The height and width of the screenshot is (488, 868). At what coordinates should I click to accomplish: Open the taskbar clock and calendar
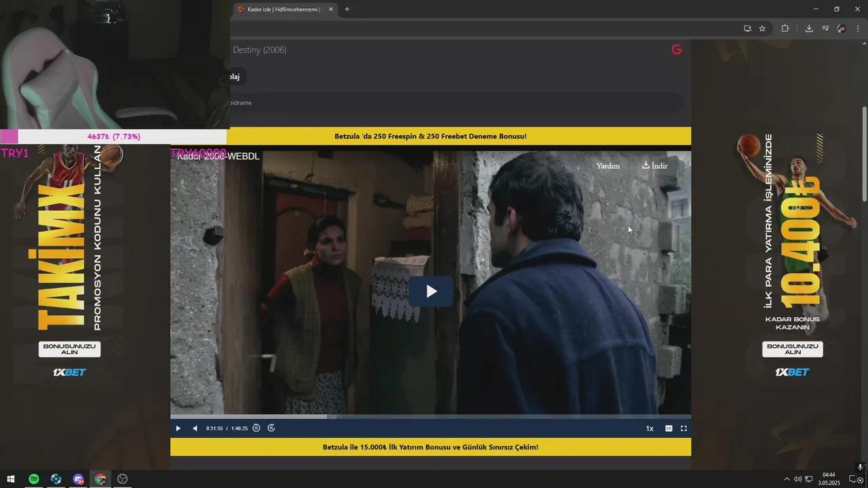tap(829, 479)
